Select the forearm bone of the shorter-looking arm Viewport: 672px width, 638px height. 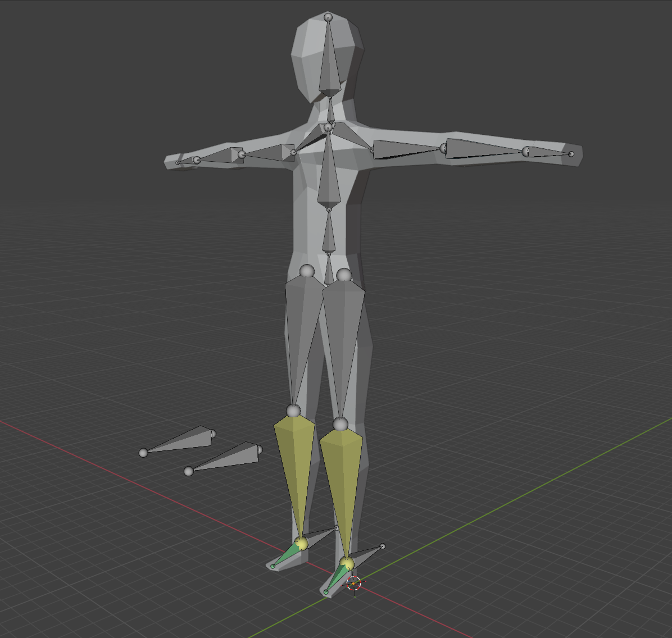click(221, 156)
